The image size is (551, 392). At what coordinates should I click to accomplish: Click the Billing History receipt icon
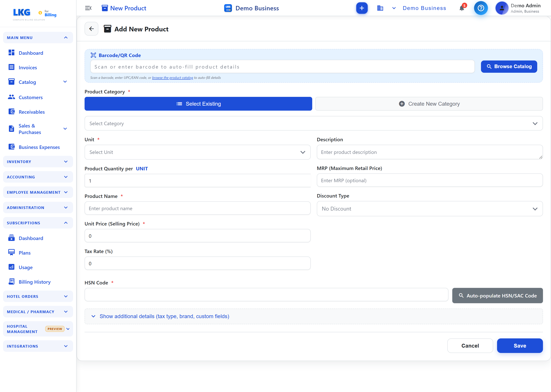[x=11, y=281]
